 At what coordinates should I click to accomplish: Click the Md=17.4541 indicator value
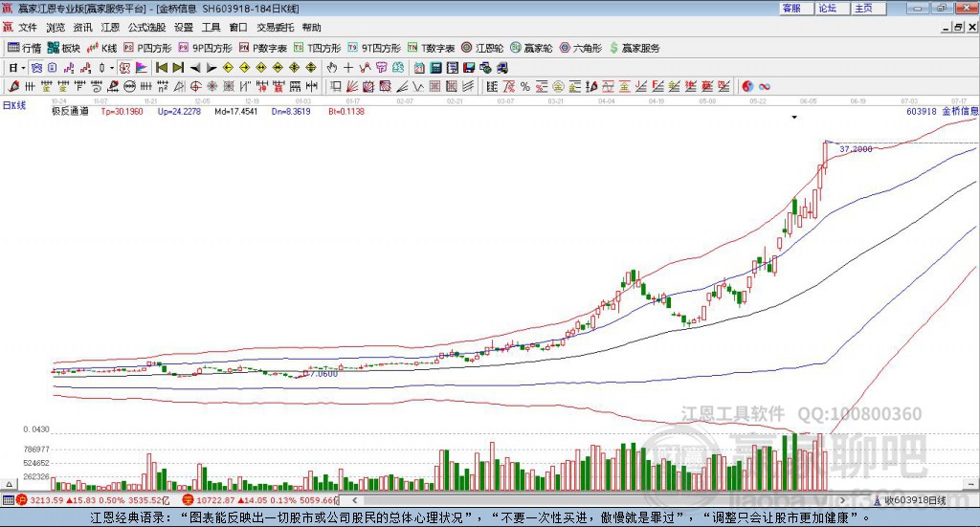pyautogui.click(x=236, y=111)
